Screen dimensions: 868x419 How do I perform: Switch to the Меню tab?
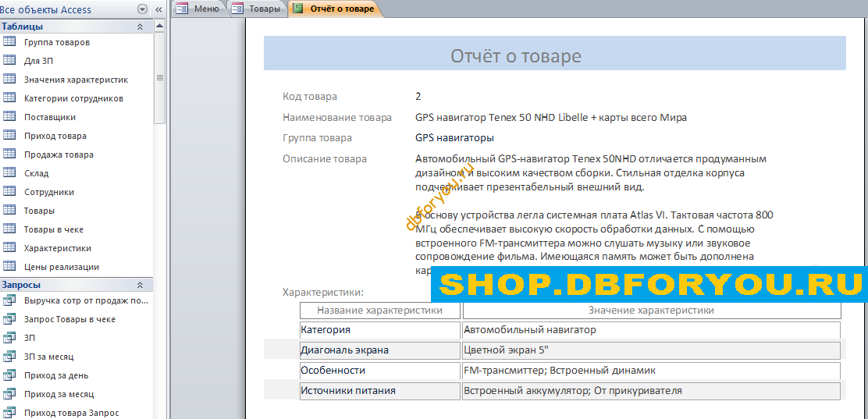click(x=198, y=9)
